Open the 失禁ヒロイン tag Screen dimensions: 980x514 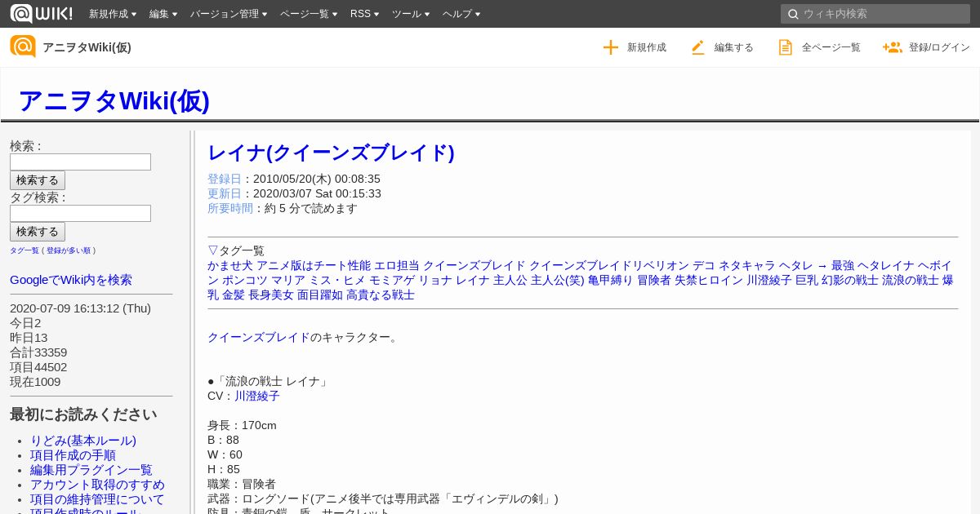coord(709,280)
